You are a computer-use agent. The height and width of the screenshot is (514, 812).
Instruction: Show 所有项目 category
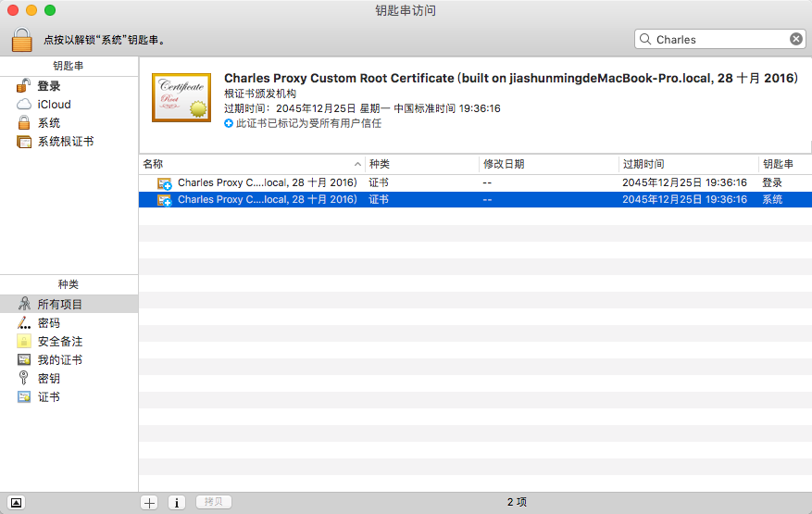click(59, 305)
